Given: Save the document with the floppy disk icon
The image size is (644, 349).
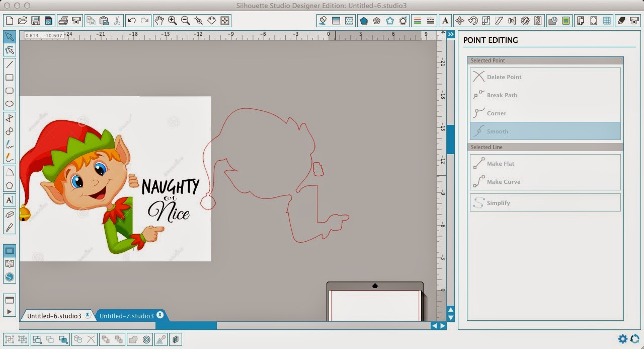Looking at the screenshot, I should coord(35,21).
